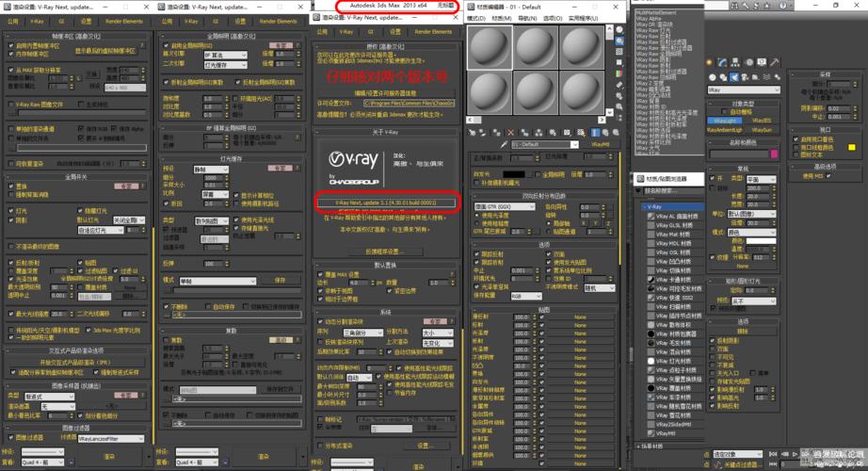Switch to 公用 tab in front render window

pos(322,32)
